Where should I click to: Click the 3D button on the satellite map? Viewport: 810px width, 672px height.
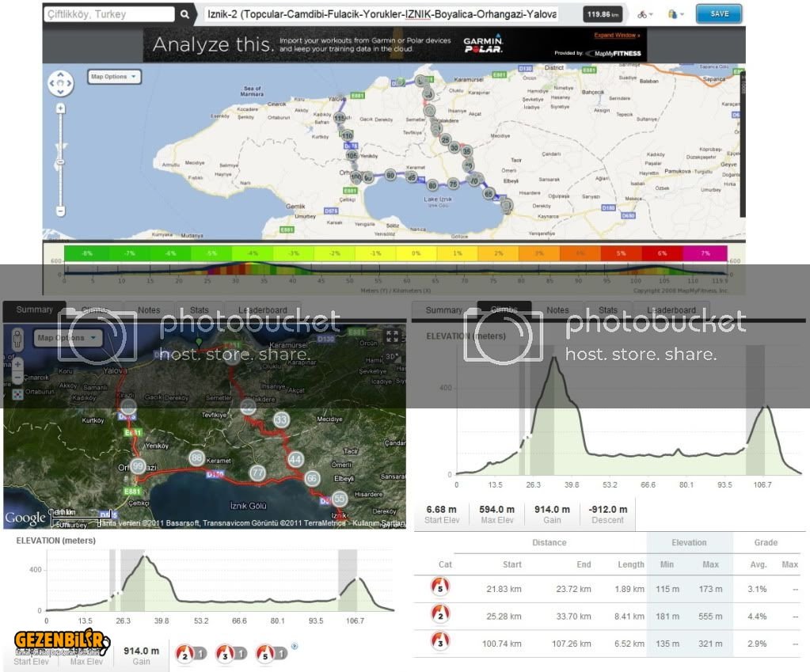tap(391, 356)
